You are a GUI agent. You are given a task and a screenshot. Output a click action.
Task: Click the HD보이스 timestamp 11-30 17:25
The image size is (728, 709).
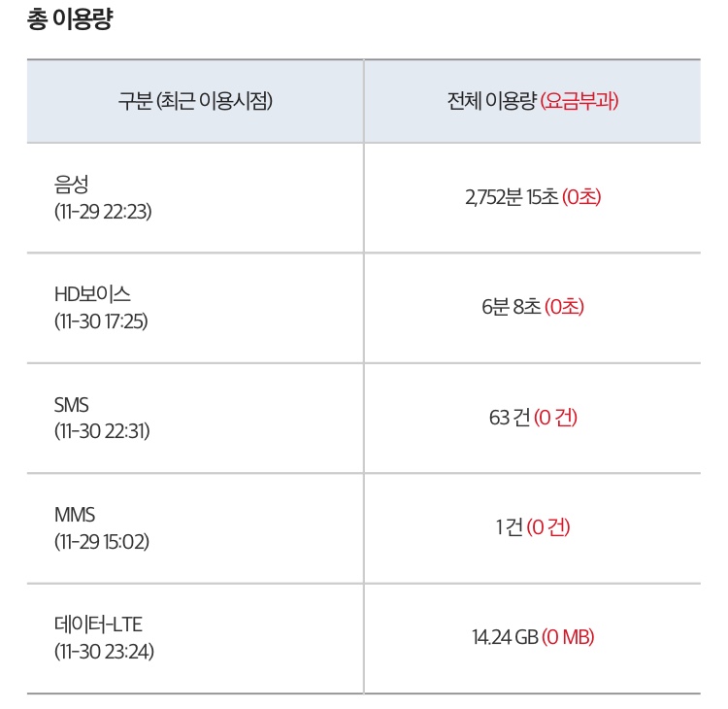[101, 321]
